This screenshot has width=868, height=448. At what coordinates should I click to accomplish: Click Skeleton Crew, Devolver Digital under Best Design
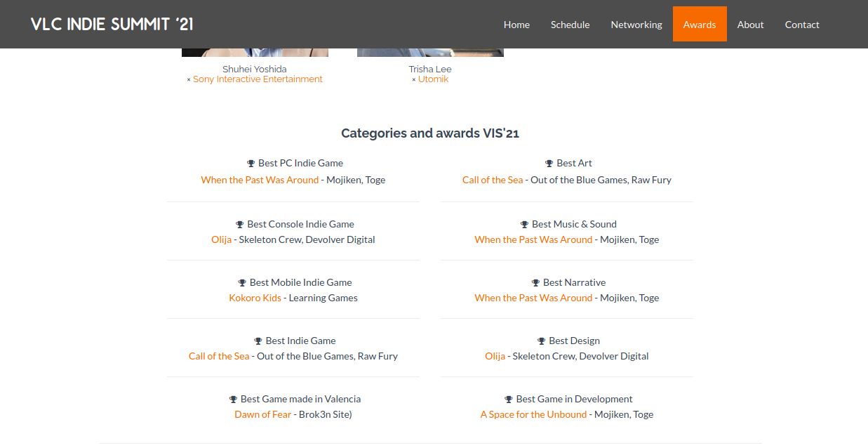pyautogui.click(x=580, y=356)
